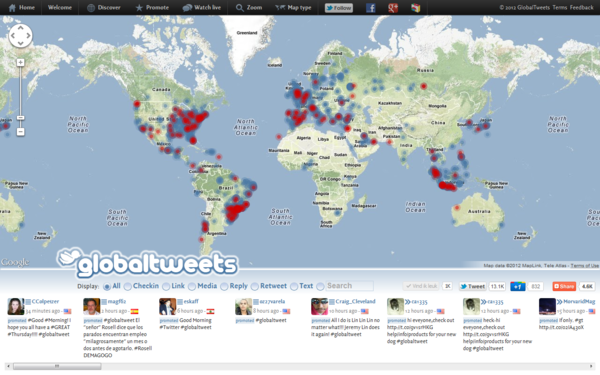Open magffi2's profile picture
This screenshot has height=375, width=600.
91,307
